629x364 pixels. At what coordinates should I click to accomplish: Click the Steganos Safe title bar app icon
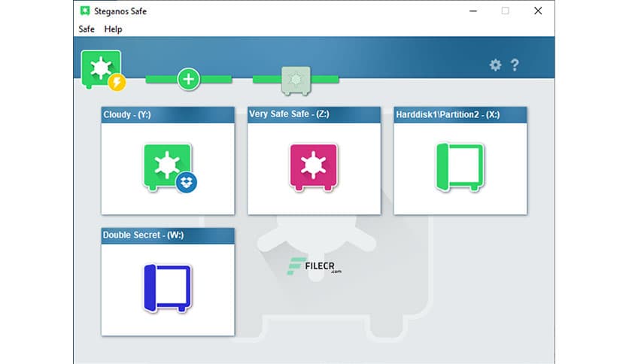point(84,11)
